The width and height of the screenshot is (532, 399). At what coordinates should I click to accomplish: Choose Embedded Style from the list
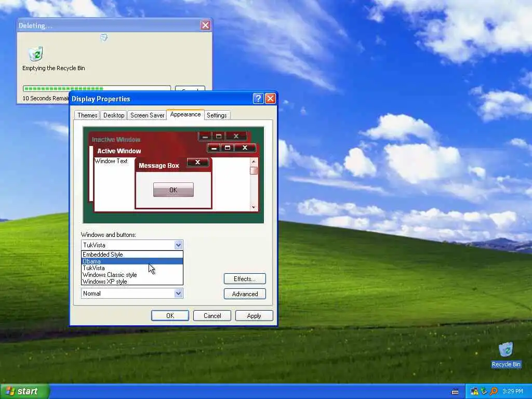[x=132, y=255]
